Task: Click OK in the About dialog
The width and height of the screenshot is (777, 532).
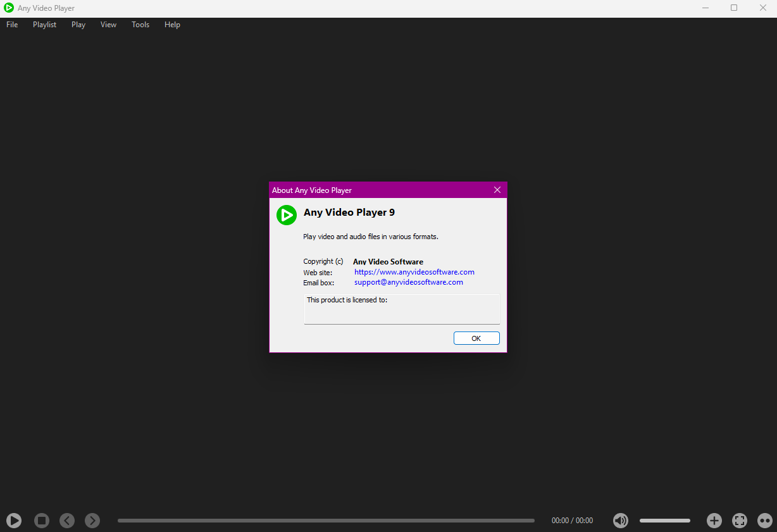Action: [x=476, y=338]
